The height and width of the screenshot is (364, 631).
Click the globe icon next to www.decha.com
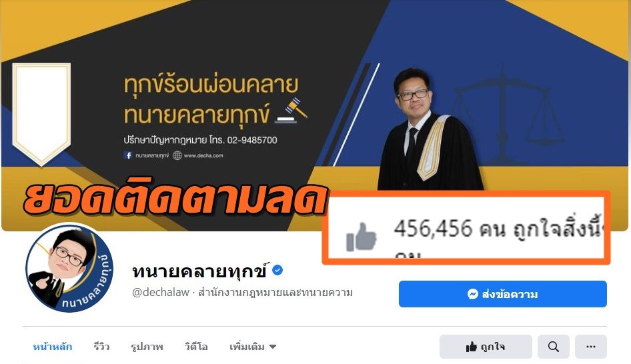177,155
